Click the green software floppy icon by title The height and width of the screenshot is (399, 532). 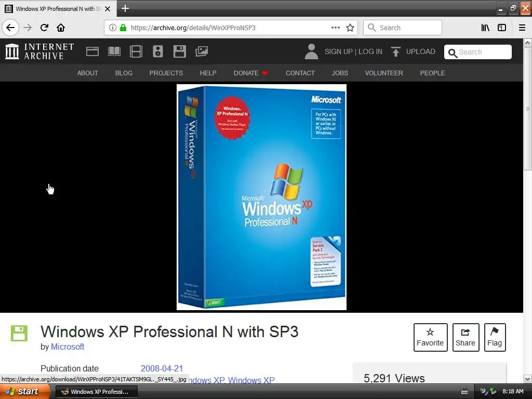pyautogui.click(x=19, y=333)
